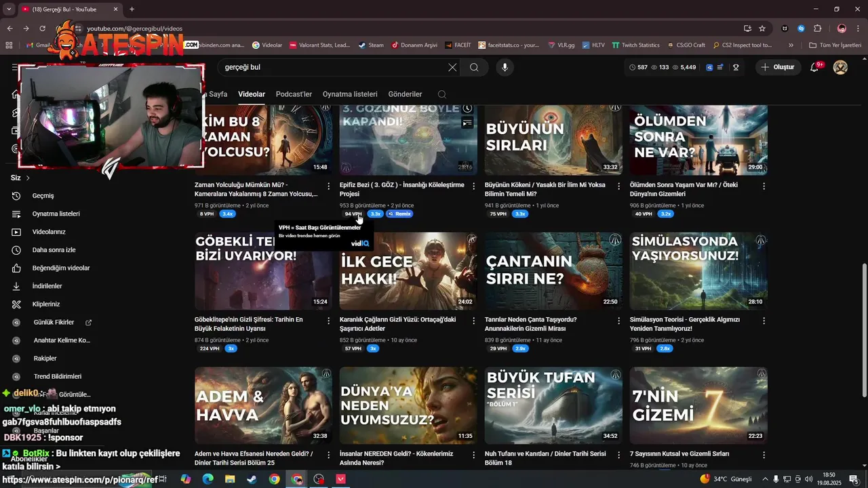Image resolution: width=868 pixels, height=488 pixels.
Task: Open options for the 'Simülasyon Teorisi' video
Action: click(764, 321)
